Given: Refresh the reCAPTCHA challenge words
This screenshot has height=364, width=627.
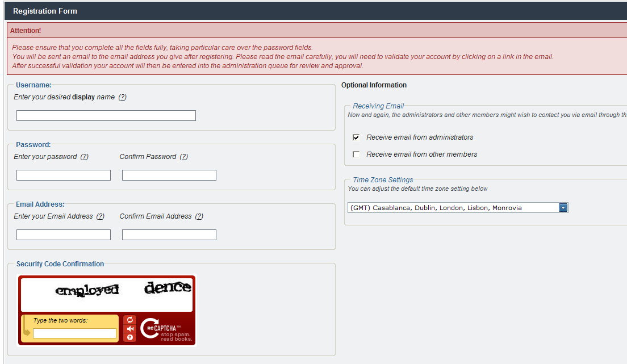Looking at the screenshot, I should coord(130,320).
